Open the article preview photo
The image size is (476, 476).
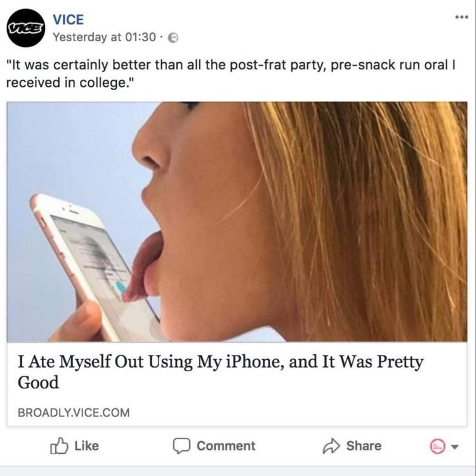point(237,221)
